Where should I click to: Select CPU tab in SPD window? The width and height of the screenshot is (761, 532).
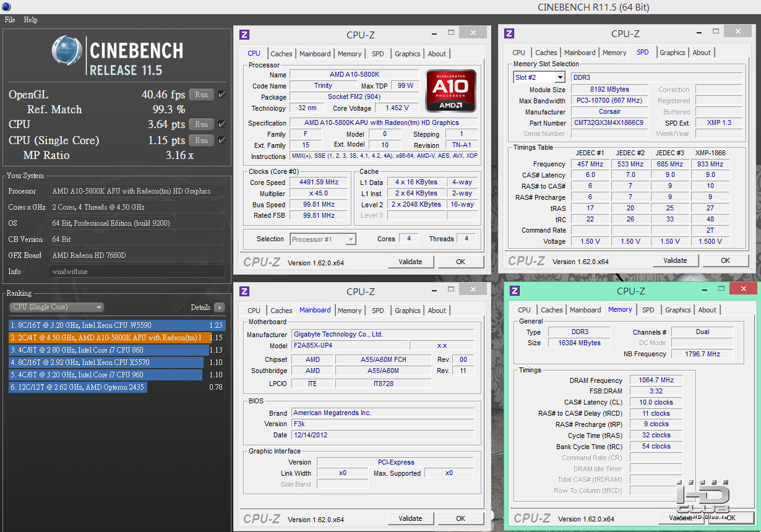point(519,53)
